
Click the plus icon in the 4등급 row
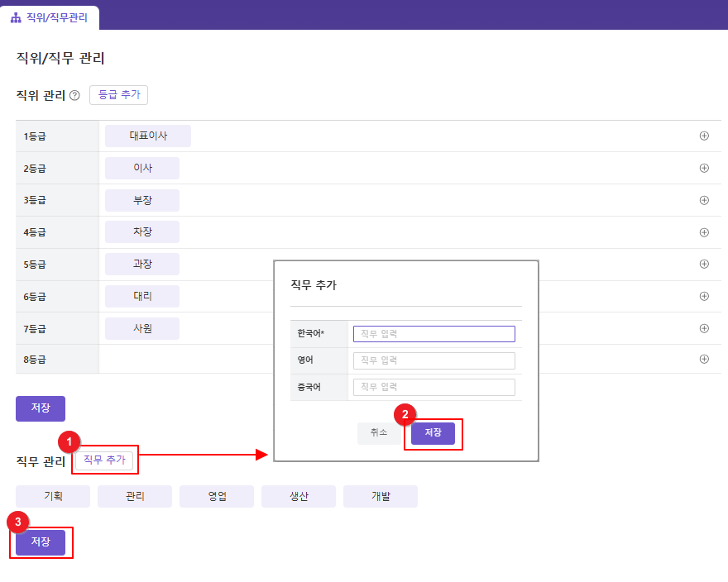(704, 231)
